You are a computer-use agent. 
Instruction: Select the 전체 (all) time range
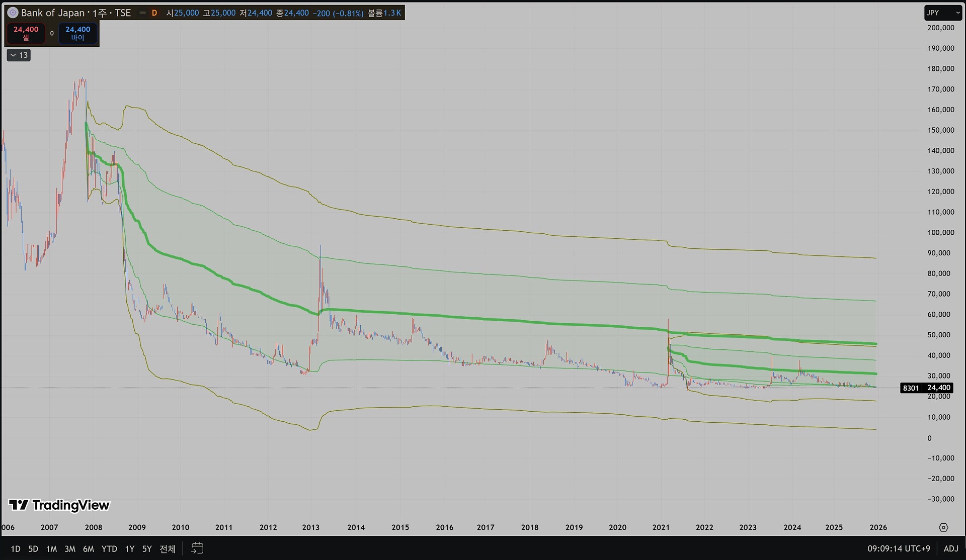[x=168, y=549]
